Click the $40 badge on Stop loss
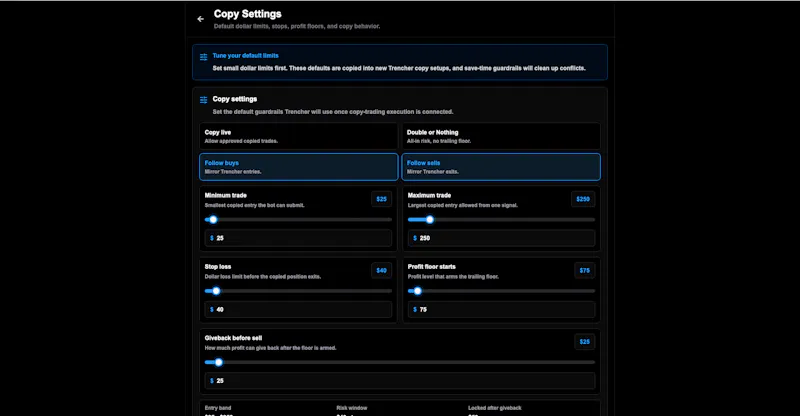The height and width of the screenshot is (416, 800). [382, 271]
